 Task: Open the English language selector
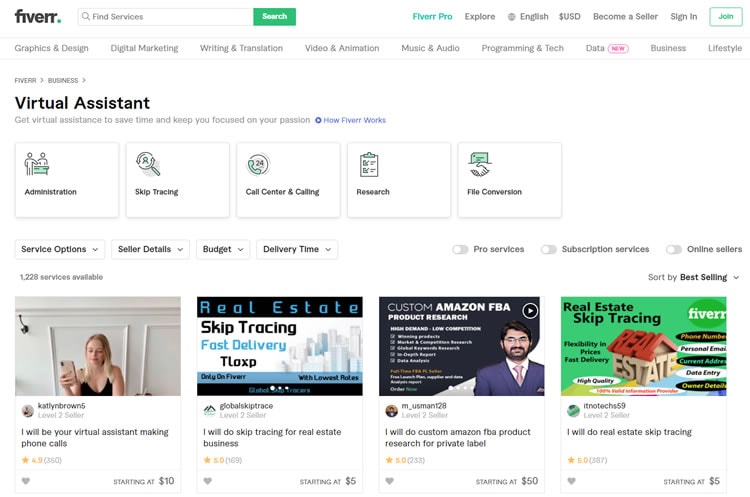coord(528,16)
